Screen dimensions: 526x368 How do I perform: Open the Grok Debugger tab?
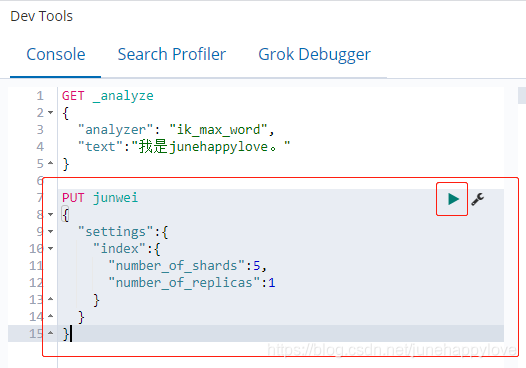[x=314, y=54]
